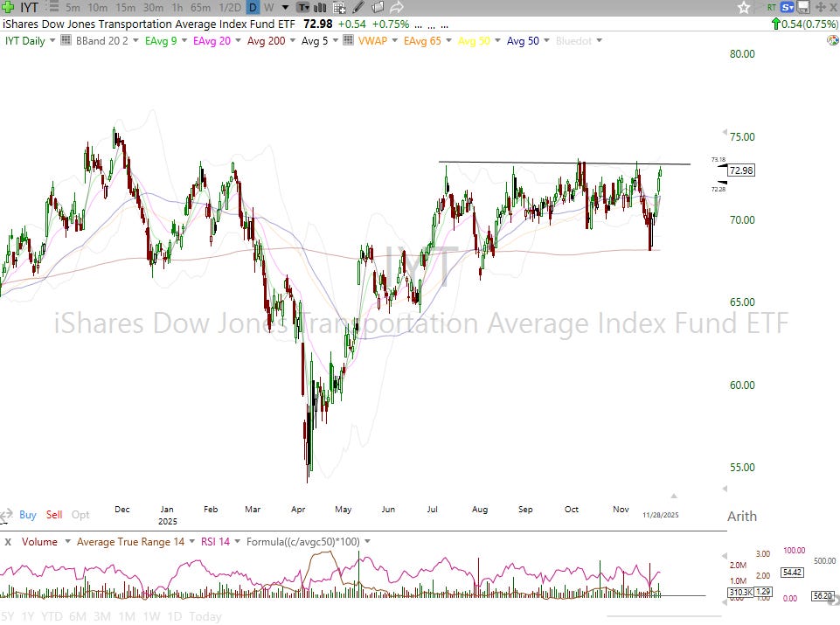
Task: Click the 72.98 price label on axis
Action: click(x=741, y=170)
